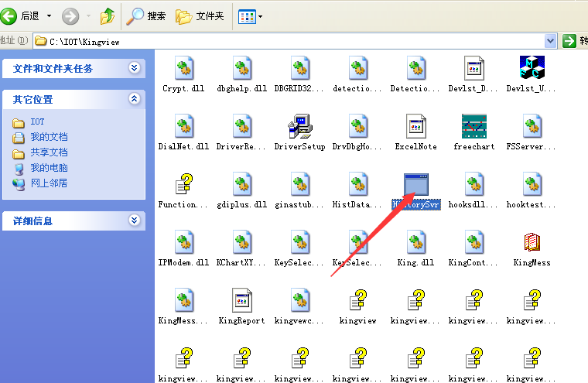Screen dimensions: 588x383
Task: Click the 详细信息 header text
Action: [x=32, y=221]
